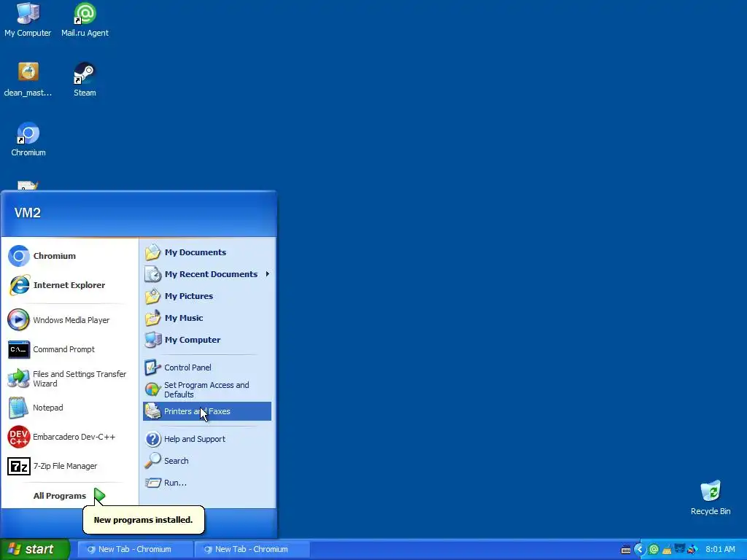Open My Music folder
Image resolution: width=747 pixels, height=560 pixels.
206,318
